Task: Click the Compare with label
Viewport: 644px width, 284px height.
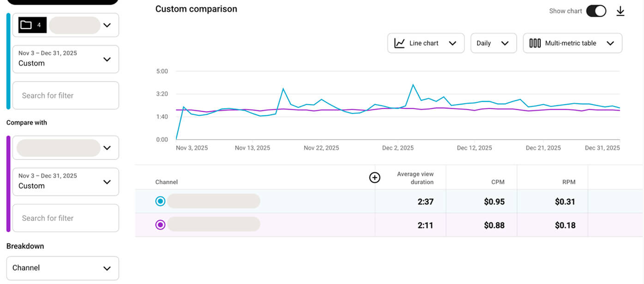Action: [27, 123]
